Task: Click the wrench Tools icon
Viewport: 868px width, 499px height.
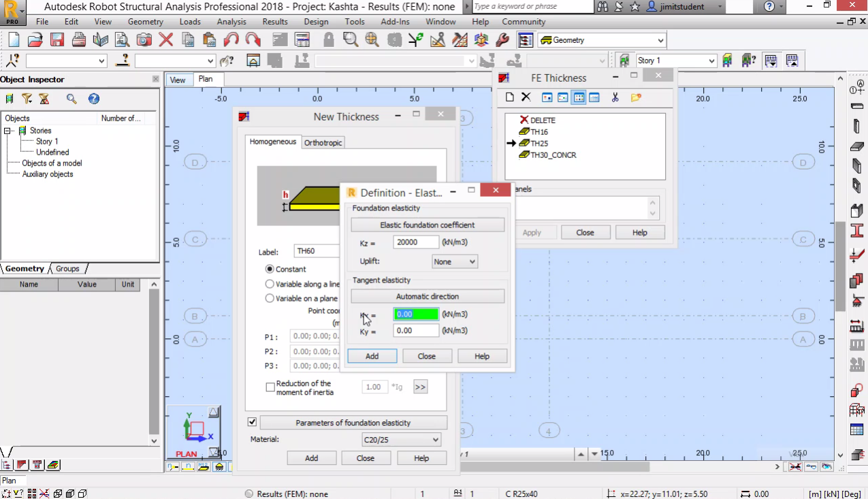Action: (x=503, y=40)
